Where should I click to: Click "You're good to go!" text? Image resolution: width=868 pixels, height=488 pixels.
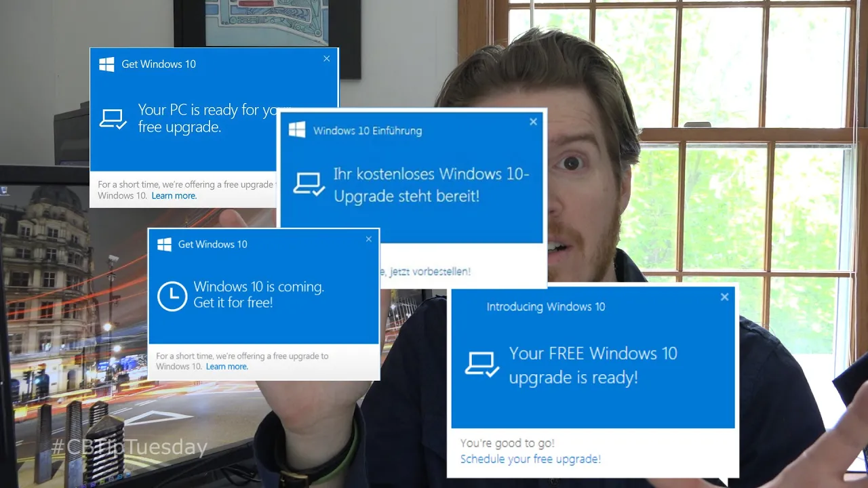pos(507,443)
